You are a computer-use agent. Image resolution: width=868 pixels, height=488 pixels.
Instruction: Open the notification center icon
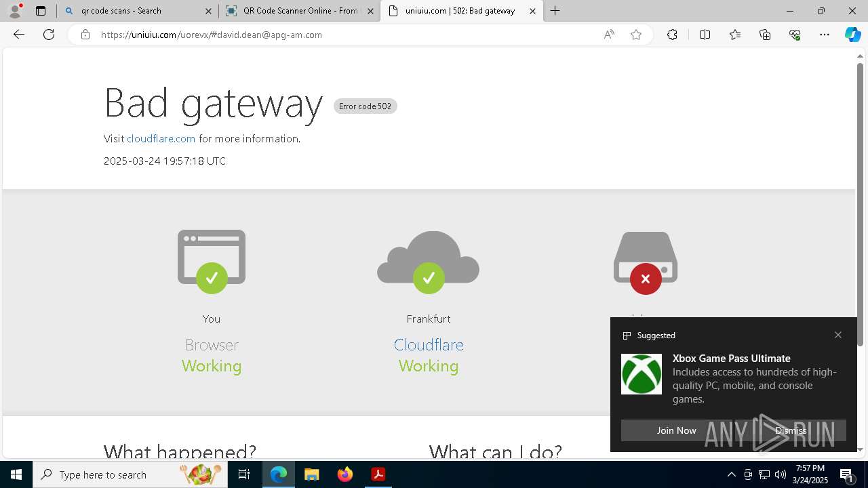pos(847,474)
